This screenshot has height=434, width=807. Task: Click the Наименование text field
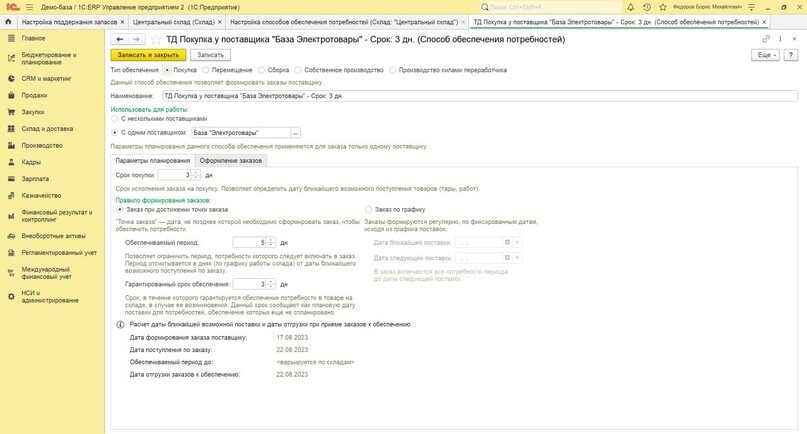pyautogui.click(x=480, y=96)
